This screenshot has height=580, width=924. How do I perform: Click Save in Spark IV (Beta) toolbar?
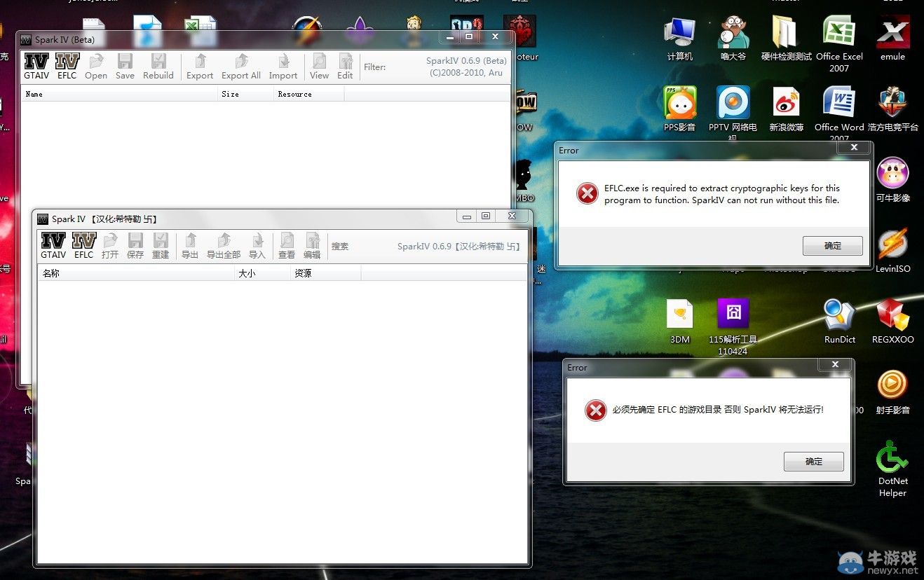(x=125, y=67)
